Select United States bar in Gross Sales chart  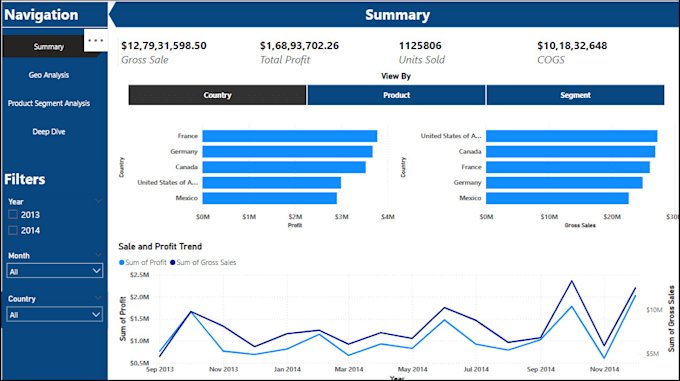(x=572, y=136)
